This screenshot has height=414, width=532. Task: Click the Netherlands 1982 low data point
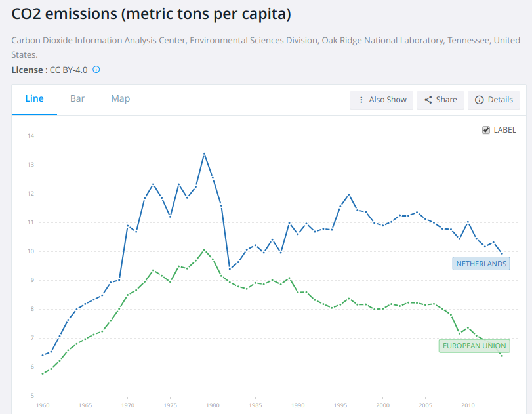tap(230, 269)
